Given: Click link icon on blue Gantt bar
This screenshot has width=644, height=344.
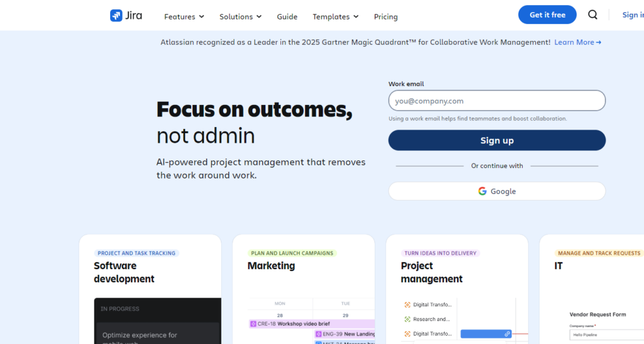Looking at the screenshot, I should [507, 334].
